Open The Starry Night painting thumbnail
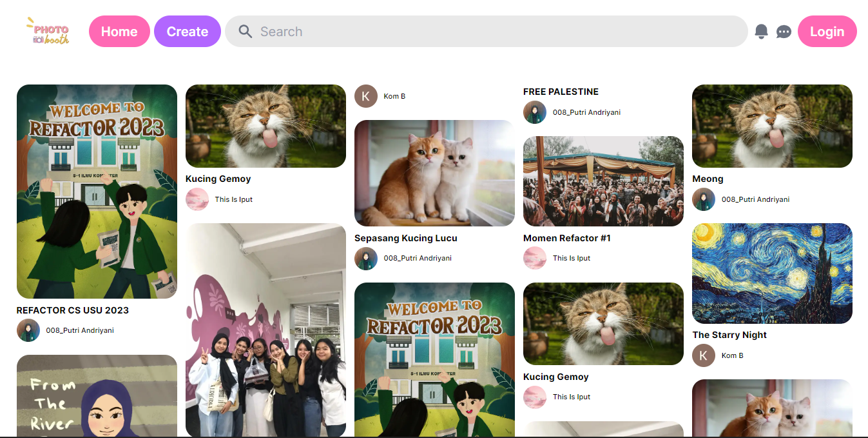This screenshot has width=868, height=438. click(x=772, y=274)
